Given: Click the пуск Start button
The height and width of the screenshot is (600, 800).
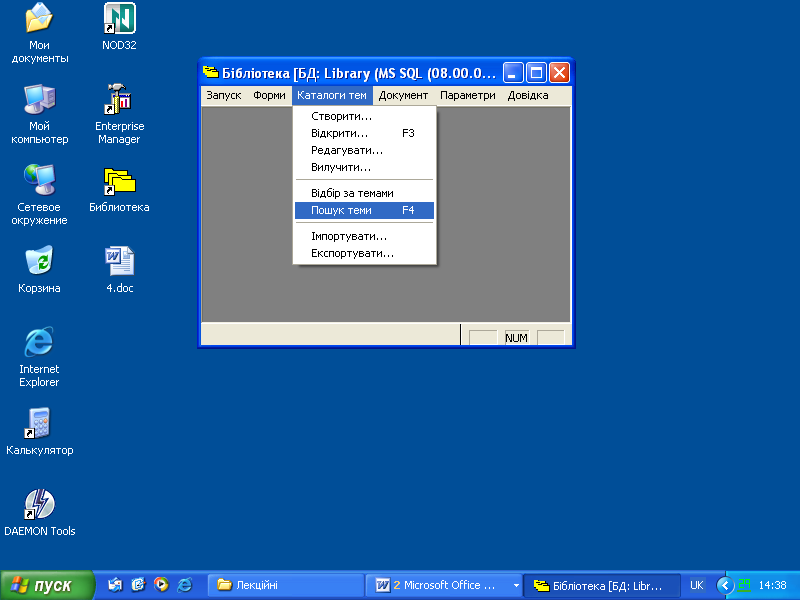Looking at the screenshot, I should click(47, 585).
